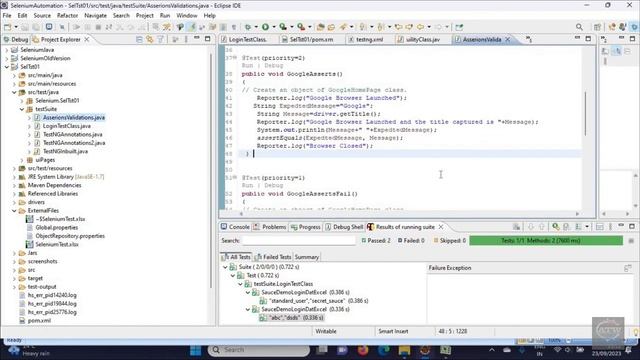This screenshot has width=640, height=360.
Task: Click Collapse All in Project Explorer
Action: 139,39
